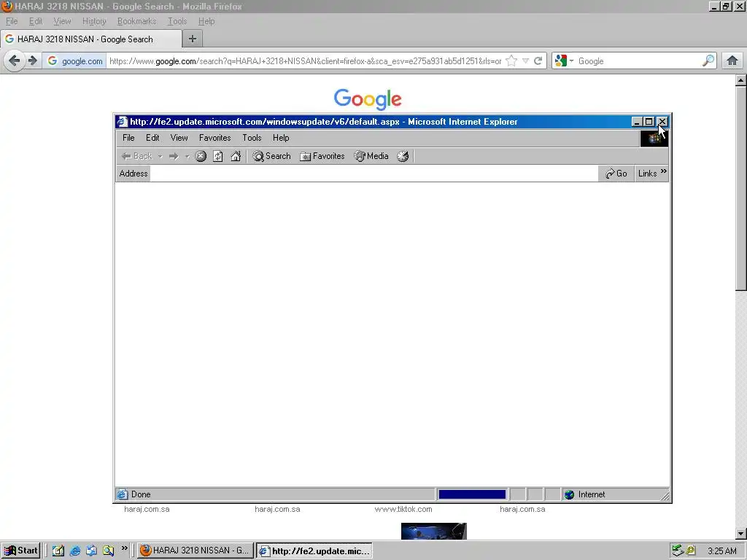Image resolution: width=747 pixels, height=560 pixels.
Task: Open the Windows Start menu
Action: [x=20, y=551]
